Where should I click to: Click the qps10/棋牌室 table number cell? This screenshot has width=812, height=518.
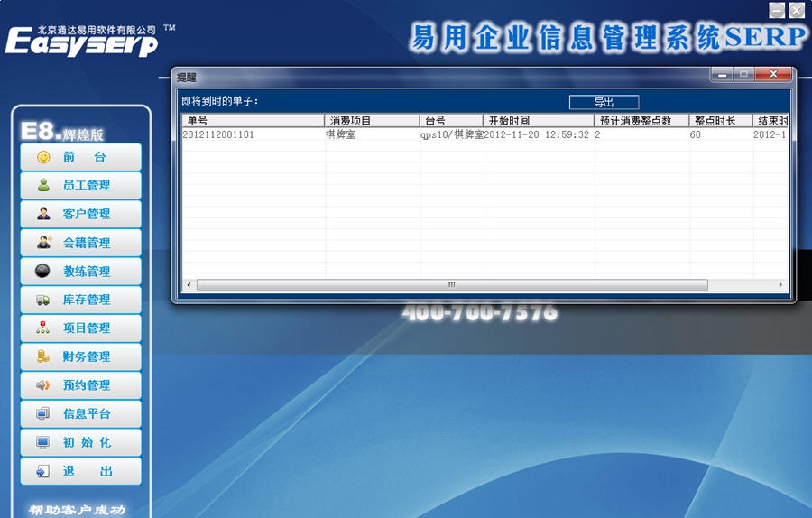(452, 134)
